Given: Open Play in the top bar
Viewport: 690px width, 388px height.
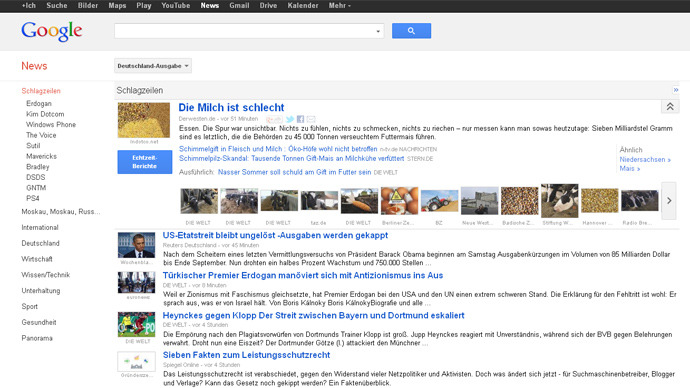Looking at the screenshot, I should 144,6.
